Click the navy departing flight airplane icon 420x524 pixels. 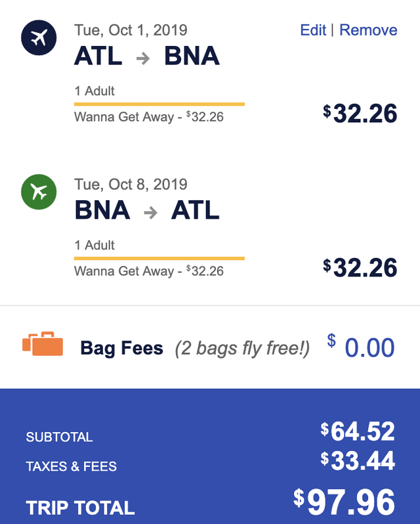click(39, 38)
